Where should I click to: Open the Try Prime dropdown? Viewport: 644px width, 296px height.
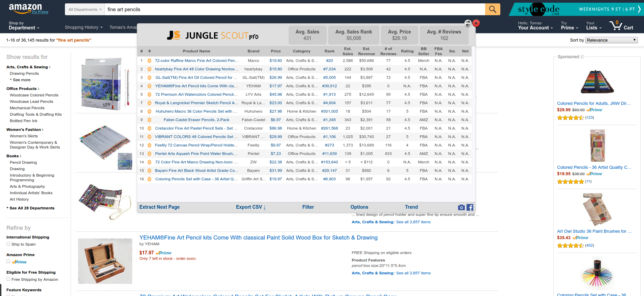pos(570,26)
